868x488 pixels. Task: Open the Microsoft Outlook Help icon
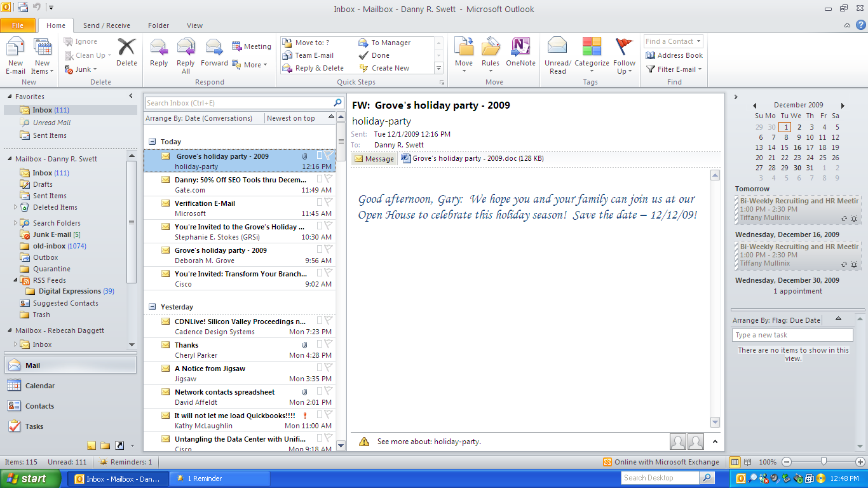[860, 25]
